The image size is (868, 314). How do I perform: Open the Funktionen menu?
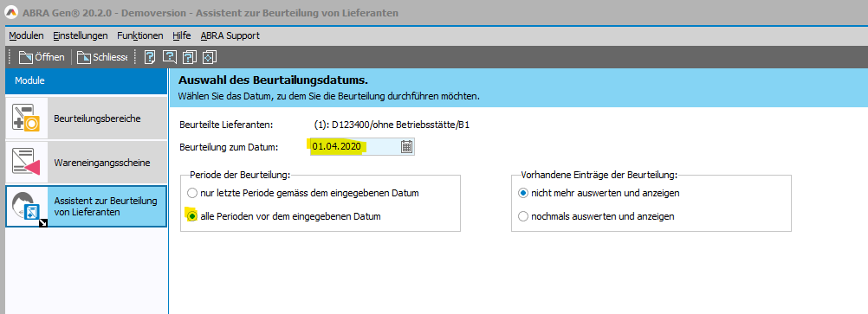(140, 36)
